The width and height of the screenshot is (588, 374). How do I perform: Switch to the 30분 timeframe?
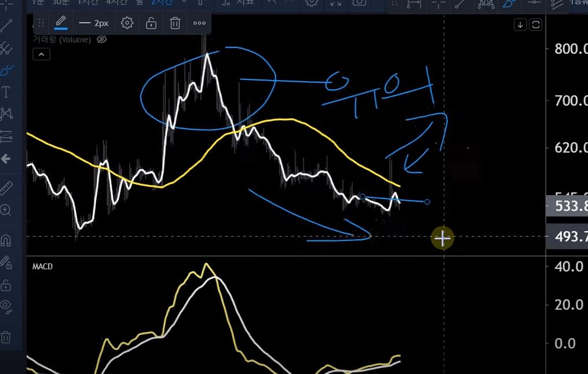pyautogui.click(x=60, y=2)
